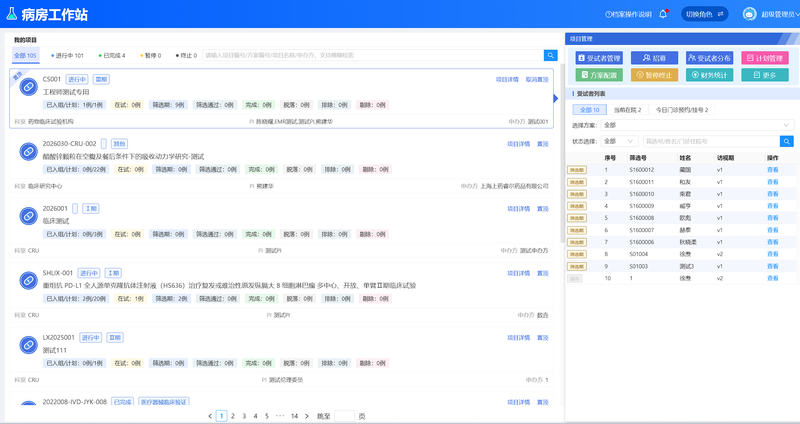Click 置顶 for project SHLIX-001
Image resolution: width=800 pixels, height=424 pixels.
pyautogui.click(x=543, y=273)
